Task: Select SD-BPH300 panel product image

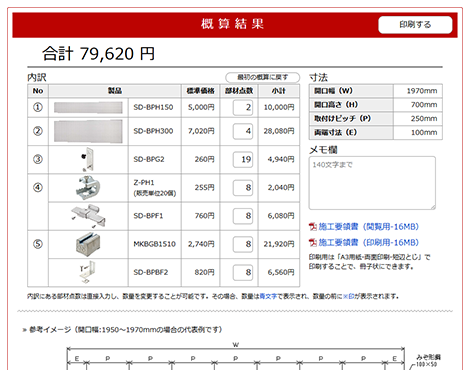Action: 88,131
